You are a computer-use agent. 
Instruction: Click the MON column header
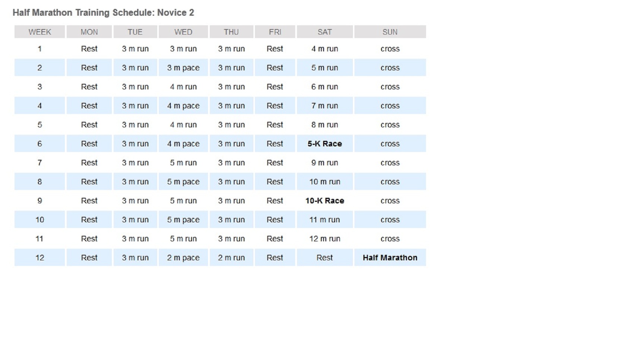[x=89, y=32]
